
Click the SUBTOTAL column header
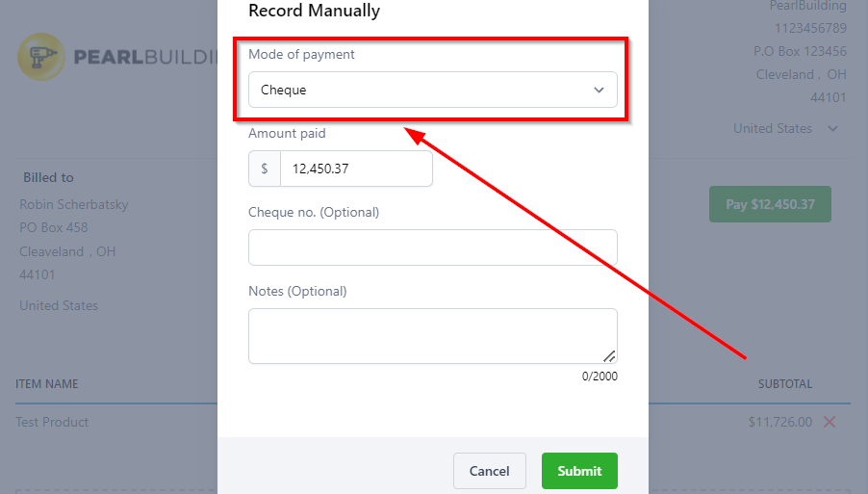coord(784,383)
